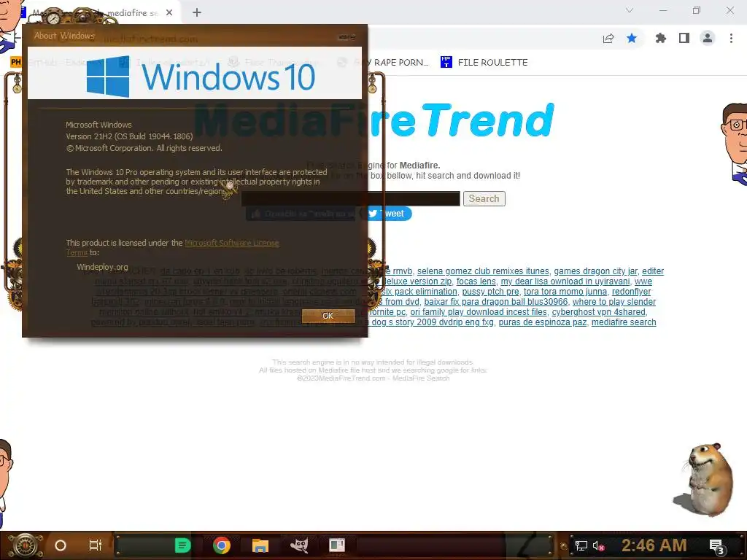This screenshot has width=747, height=560.
Task: Open 'where to play slender' link
Action: [614, 302]
